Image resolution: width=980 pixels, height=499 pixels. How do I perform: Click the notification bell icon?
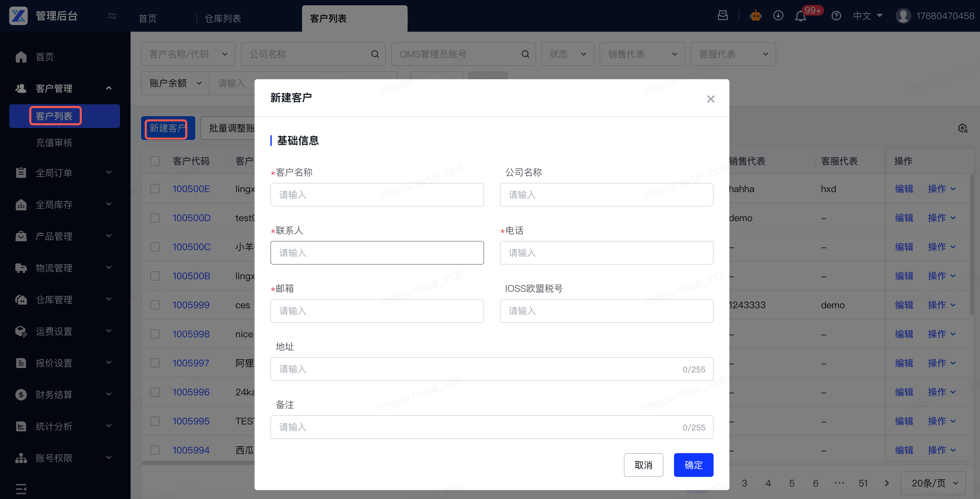point(800,17)
